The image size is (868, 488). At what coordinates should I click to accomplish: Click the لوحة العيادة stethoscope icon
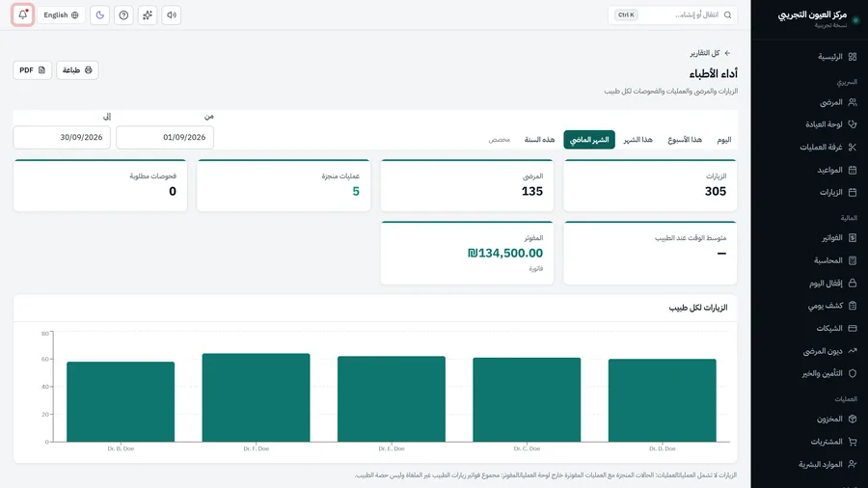pos(853,124)
